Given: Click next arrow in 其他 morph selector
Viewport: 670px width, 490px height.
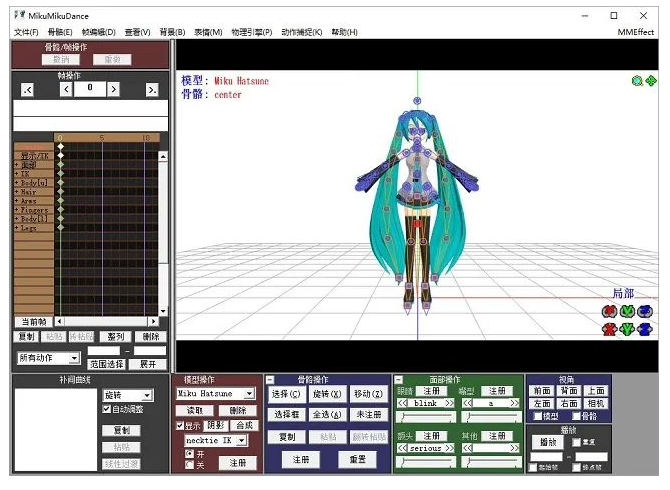Looking at the screenshot, I should (x=514, y=448).
